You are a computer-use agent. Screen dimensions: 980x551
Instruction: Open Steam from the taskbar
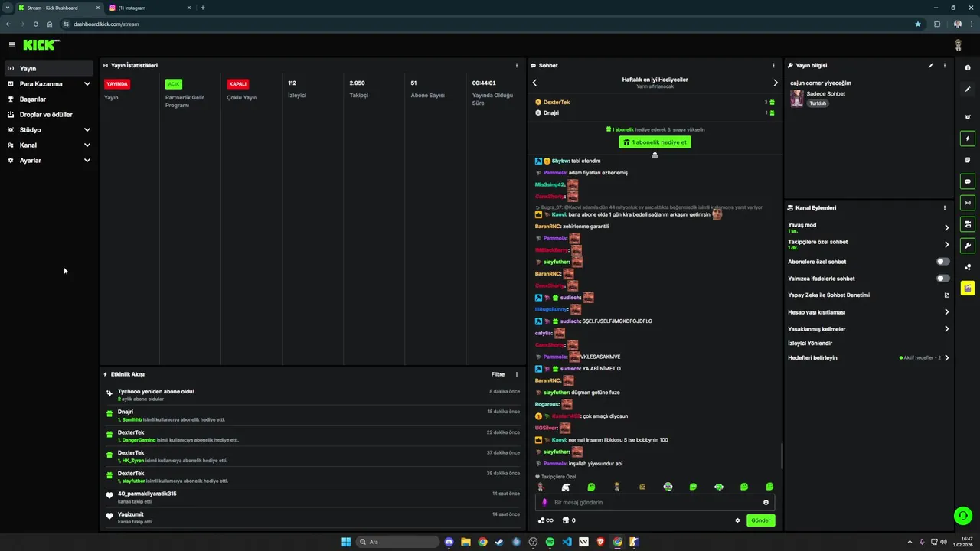click(499, 542)
